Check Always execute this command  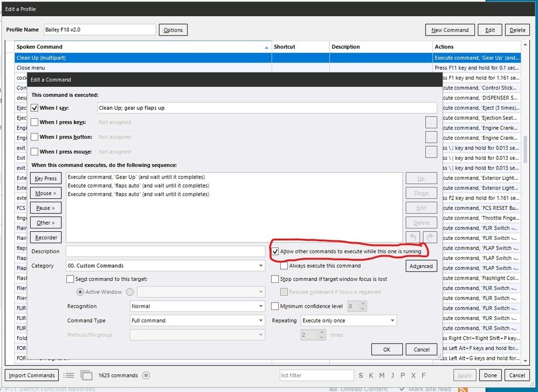tap(284, 266)
